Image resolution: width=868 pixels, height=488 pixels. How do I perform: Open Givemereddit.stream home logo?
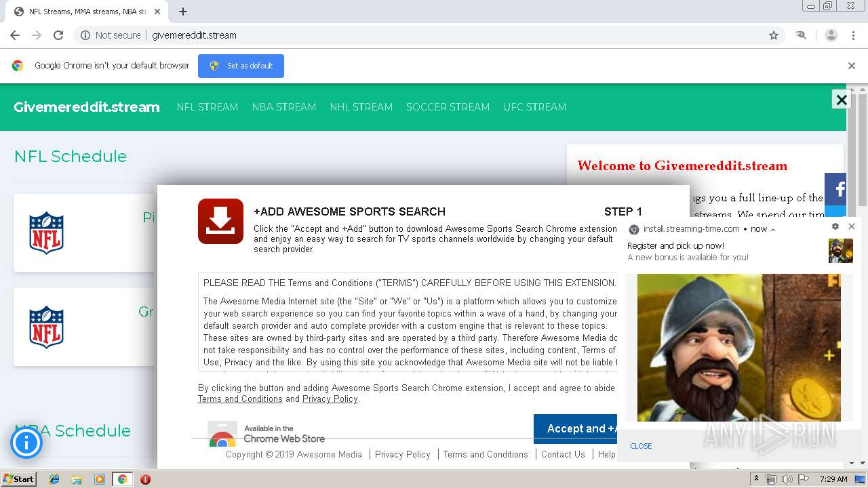87,107
